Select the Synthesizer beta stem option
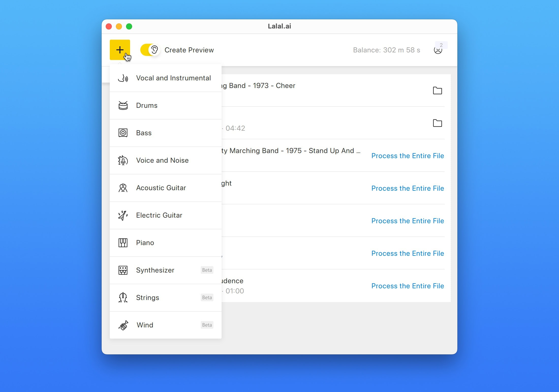559x392 pixels. tap(155, 270)
